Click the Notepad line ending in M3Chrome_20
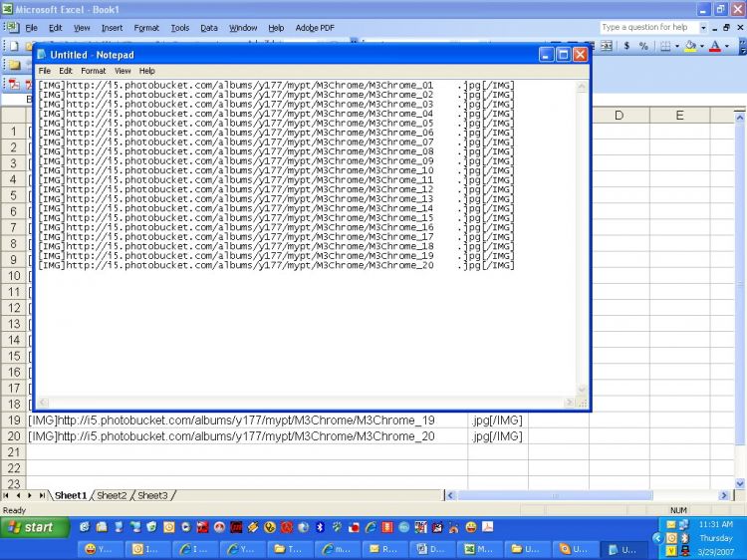The height and width of the screenshot is (560, 747). pyautogui.click(x=276, y=265)
